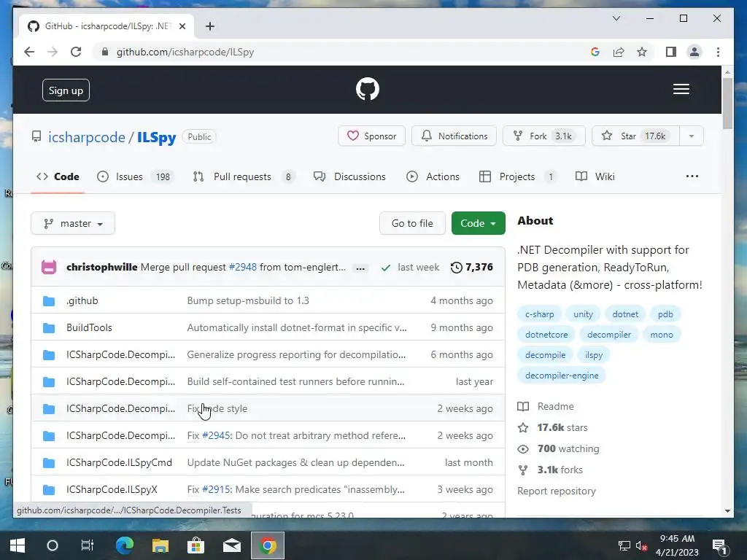Click the lock site info icon

click(x=105, y=52)
